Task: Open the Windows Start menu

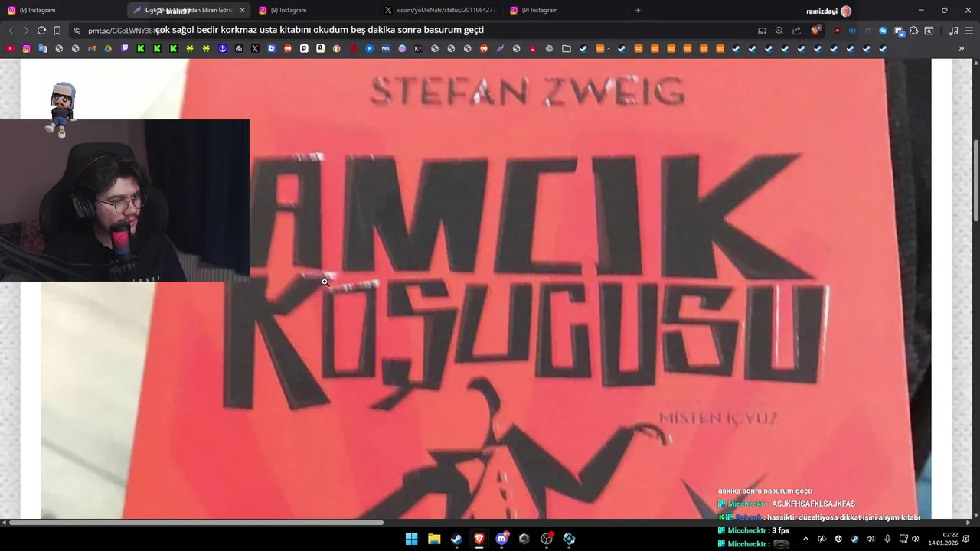Action: 411,539
